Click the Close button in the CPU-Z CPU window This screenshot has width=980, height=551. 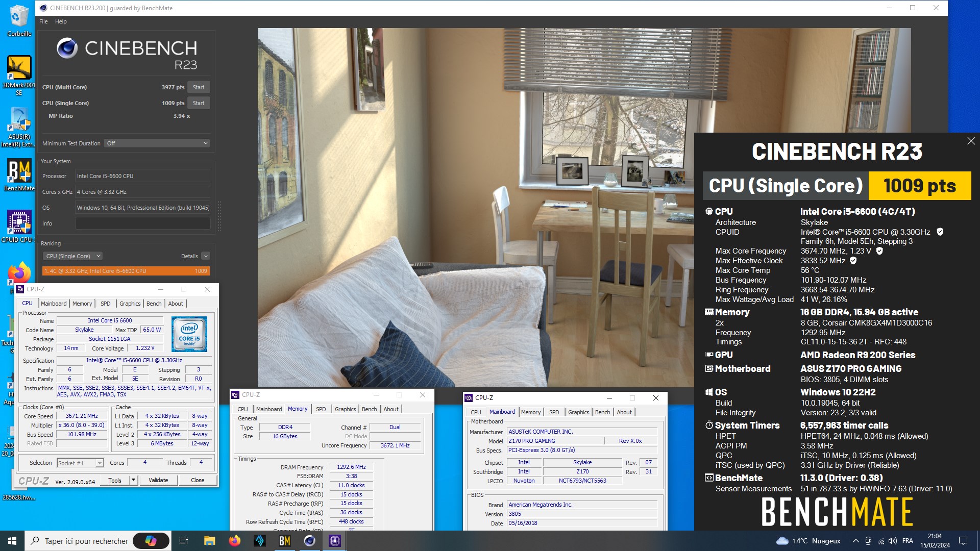[198, 480]
